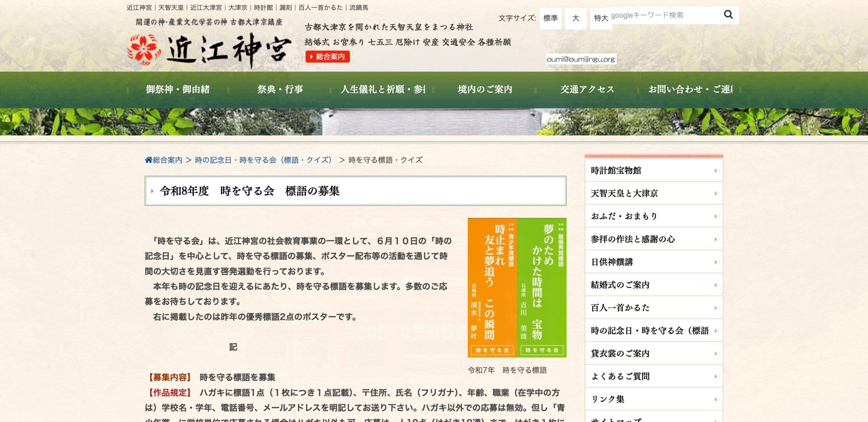Image resolution: width=868 pixels, height=422 pixels.
Task: Click arrow icon beside 百人一首かるた sidebar item
Action: click(715, 308)
